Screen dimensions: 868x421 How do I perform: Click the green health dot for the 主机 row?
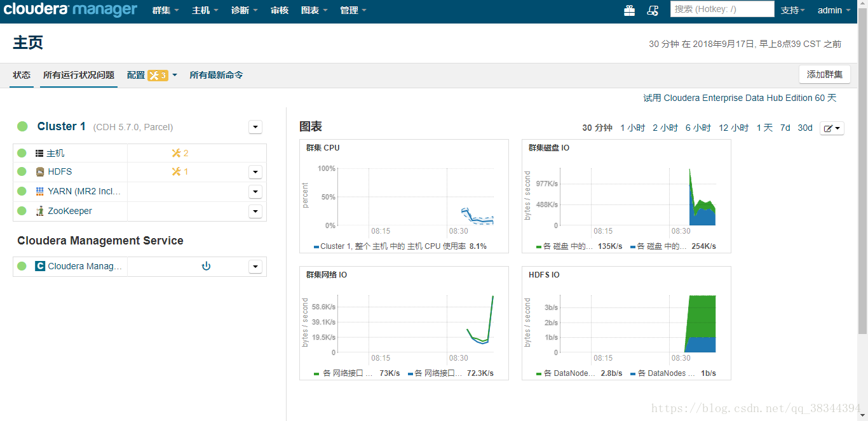tap(22, 153)
